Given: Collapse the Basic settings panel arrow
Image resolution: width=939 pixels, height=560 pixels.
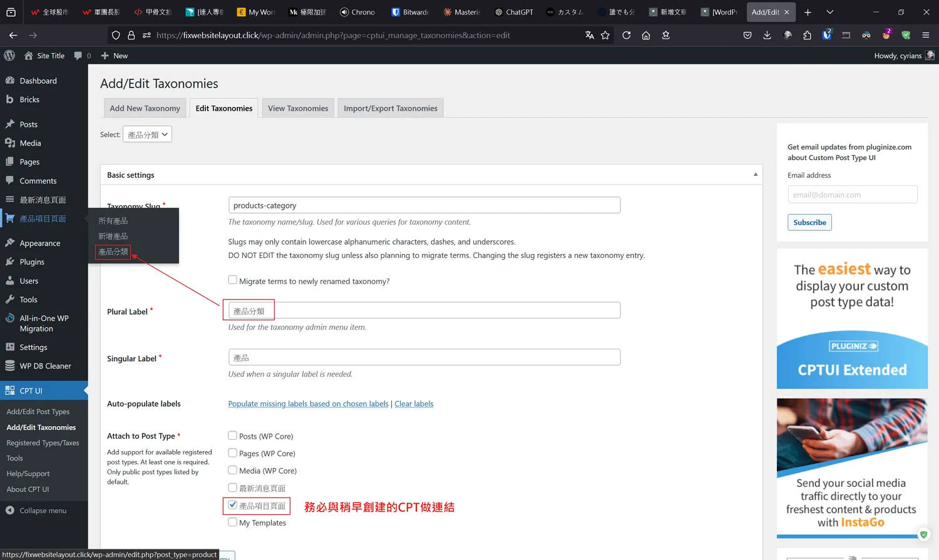Looking at the screenshot, I should tap(755, 175).
